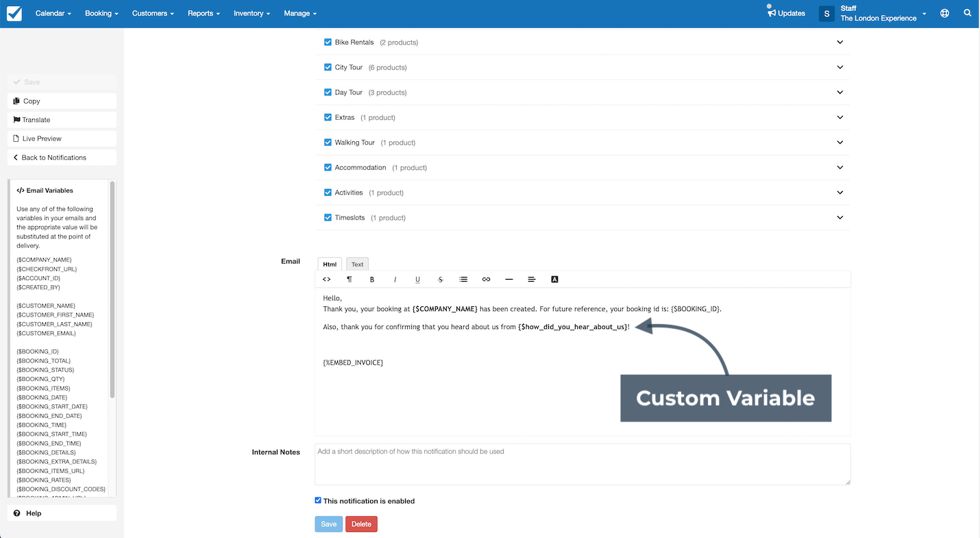980x538 pixels.
Task: Open text alignment options
Action: click(x=532, y=280)
